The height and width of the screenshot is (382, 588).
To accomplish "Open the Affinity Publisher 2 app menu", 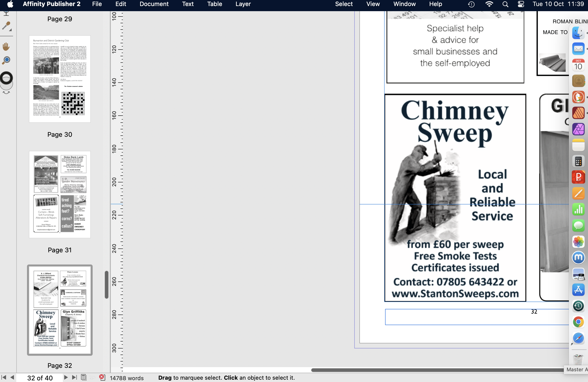I will [52, 4].
